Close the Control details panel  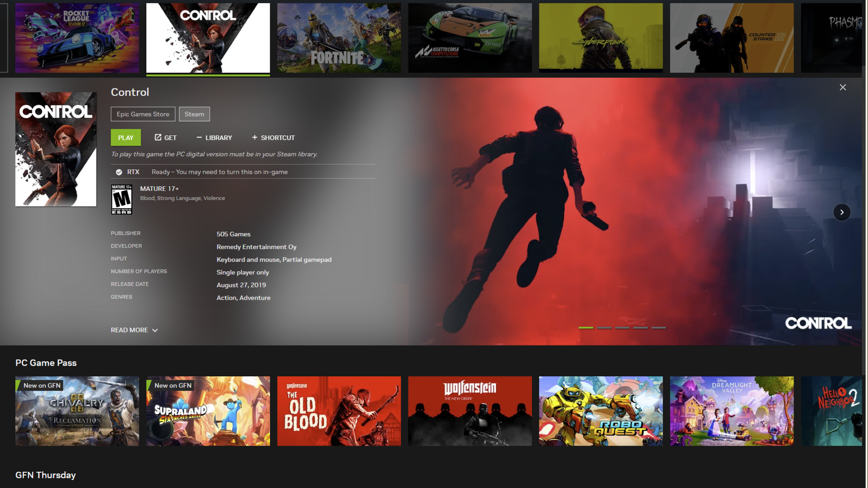pyautogui.click(x=843, y=87)
